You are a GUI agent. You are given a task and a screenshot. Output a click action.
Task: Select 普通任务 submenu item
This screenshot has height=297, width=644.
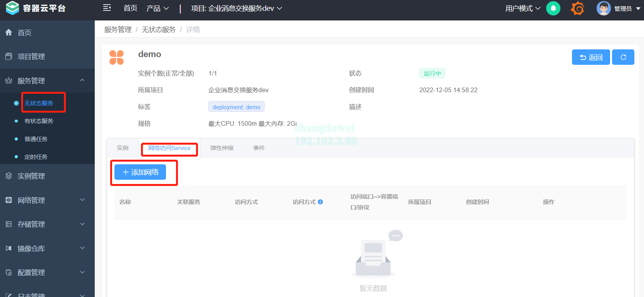click(36, 139)
